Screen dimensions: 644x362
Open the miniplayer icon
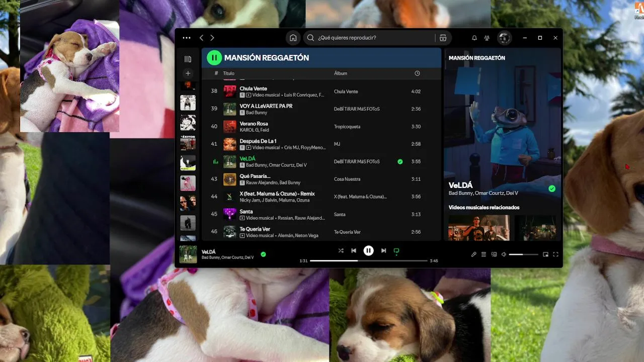click(x=545, y=254)
